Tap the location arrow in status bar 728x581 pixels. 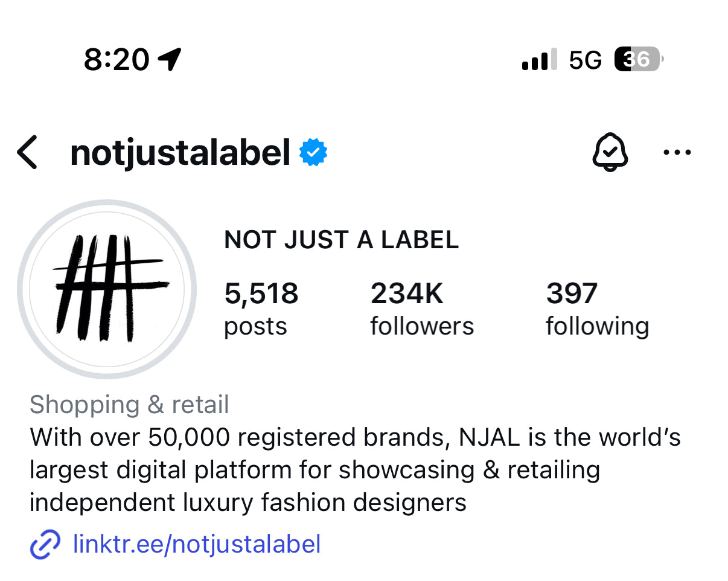[169, 59]
